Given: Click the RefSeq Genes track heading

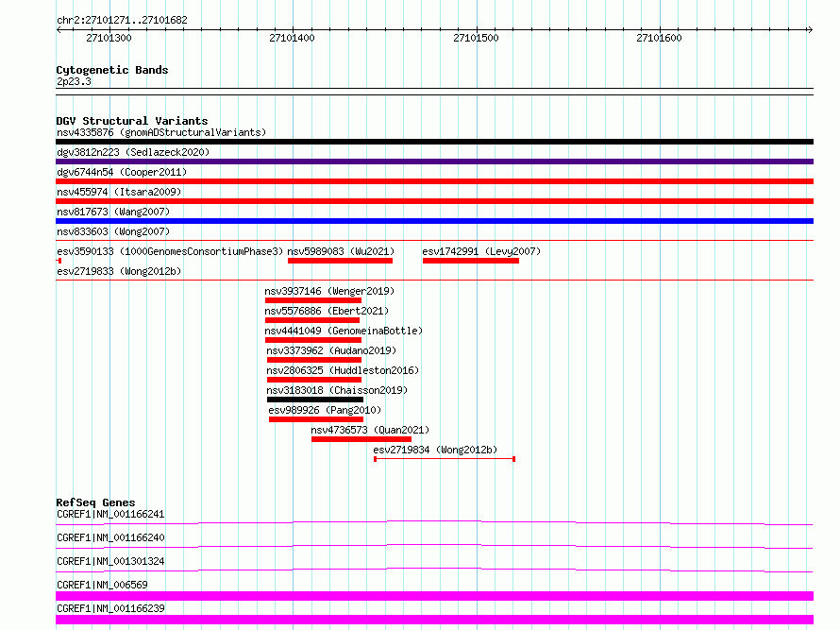Looking at the screenshot, I should pos(95,502).
